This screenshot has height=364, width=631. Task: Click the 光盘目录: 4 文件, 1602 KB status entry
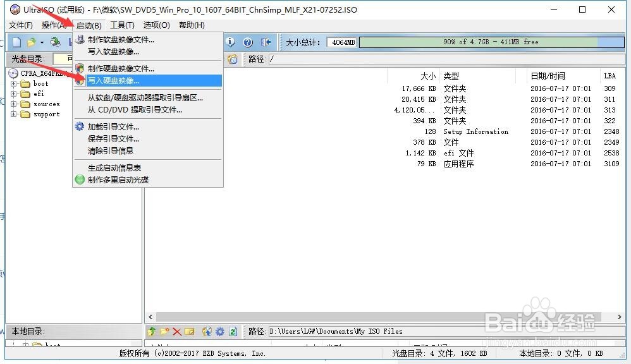439,353
